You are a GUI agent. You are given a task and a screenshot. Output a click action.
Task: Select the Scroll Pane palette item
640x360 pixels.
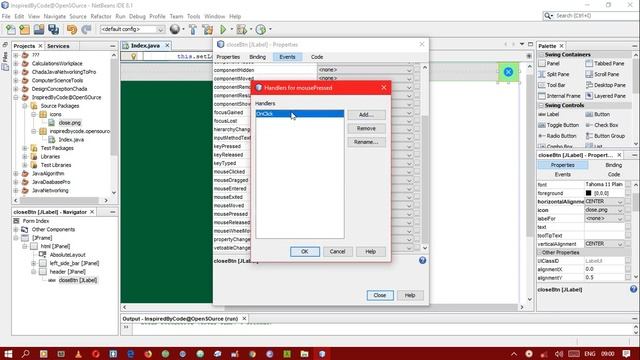point(602,74)
